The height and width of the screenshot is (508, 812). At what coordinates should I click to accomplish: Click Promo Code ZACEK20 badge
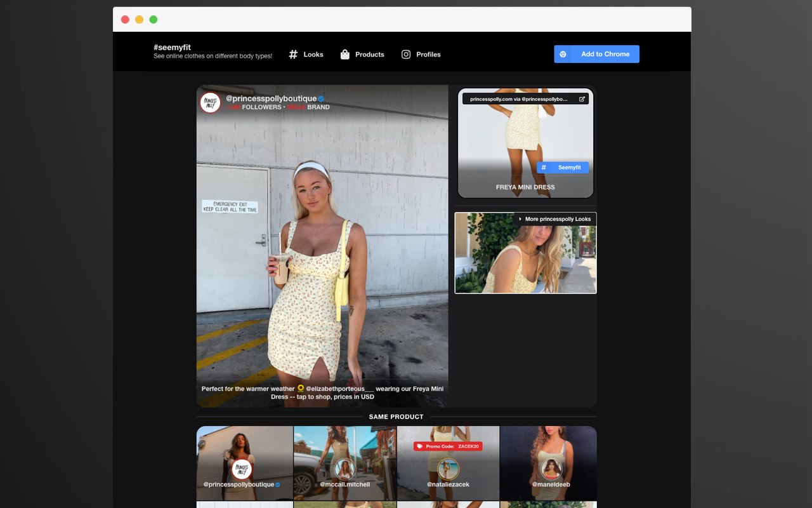(448, 446)
